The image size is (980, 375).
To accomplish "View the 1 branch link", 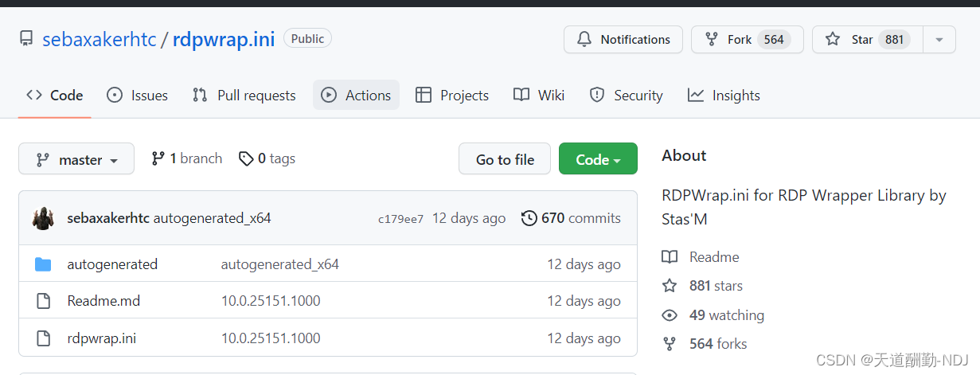I will 186,158.
